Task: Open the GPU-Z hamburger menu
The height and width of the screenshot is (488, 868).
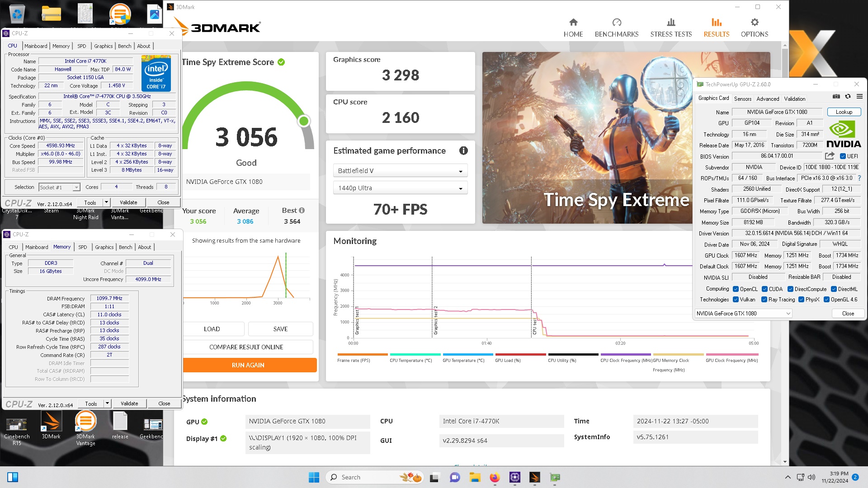Action: click(x=859, y=97)
